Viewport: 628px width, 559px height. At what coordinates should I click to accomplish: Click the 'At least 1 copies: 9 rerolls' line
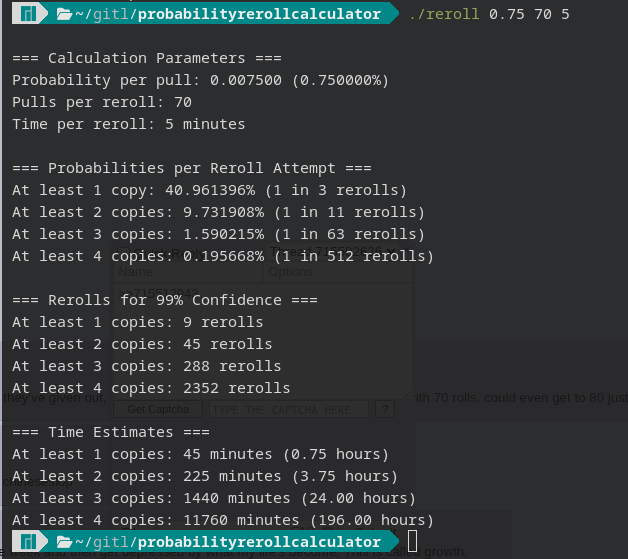(138, 322)
